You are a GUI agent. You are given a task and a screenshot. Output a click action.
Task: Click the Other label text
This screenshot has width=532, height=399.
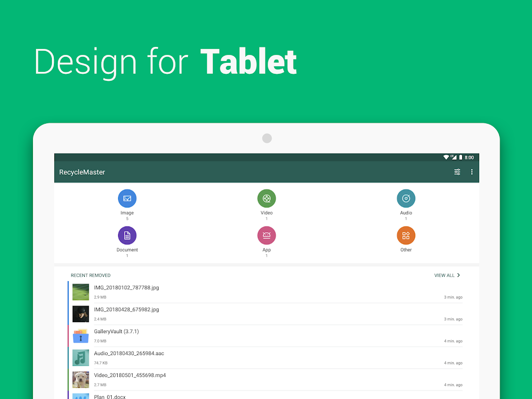[x=406, y=250]
